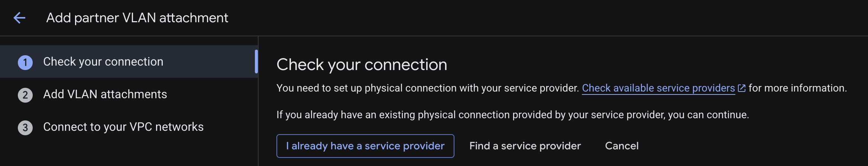Click the "Check your connection" main heading
The image size is (868, 166).
tap(362, 64)
